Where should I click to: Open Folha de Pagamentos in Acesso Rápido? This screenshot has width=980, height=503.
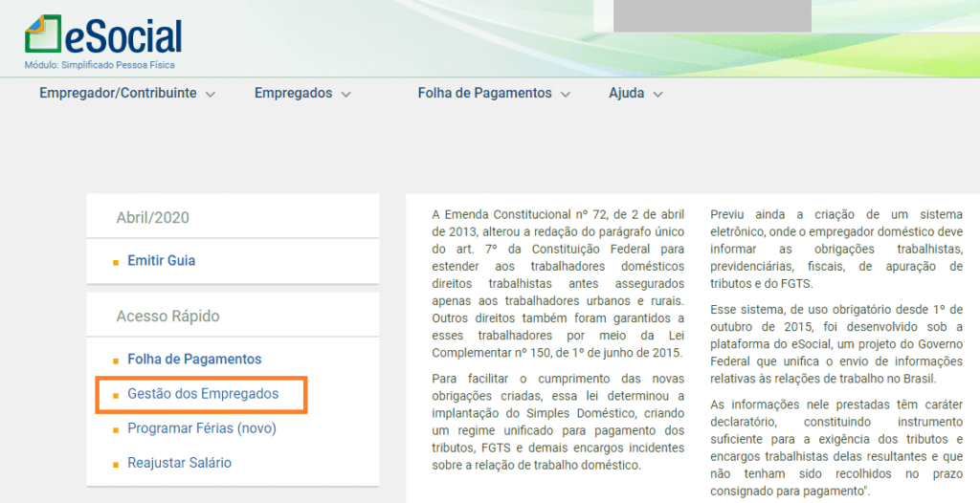click(x=194, y=360)
